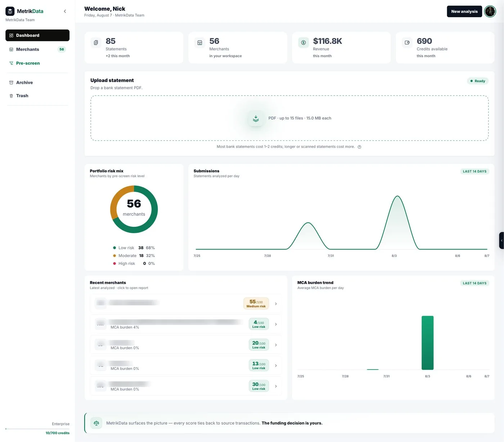Open the 30/100 Low risk merchant
The height and width of the screenshot is (442, 504).
tap(186, 386)
